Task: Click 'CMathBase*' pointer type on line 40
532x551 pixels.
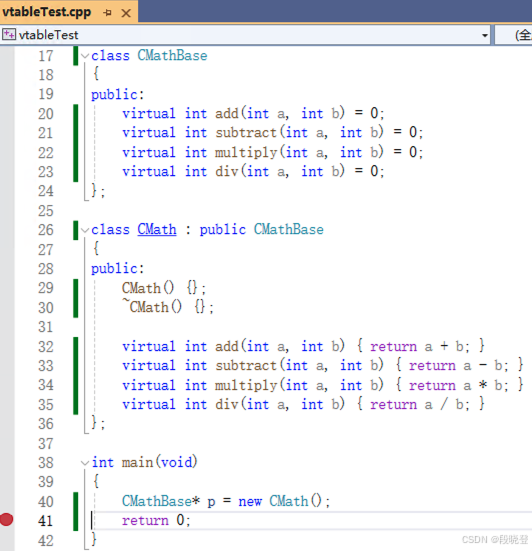Action: 161,501
